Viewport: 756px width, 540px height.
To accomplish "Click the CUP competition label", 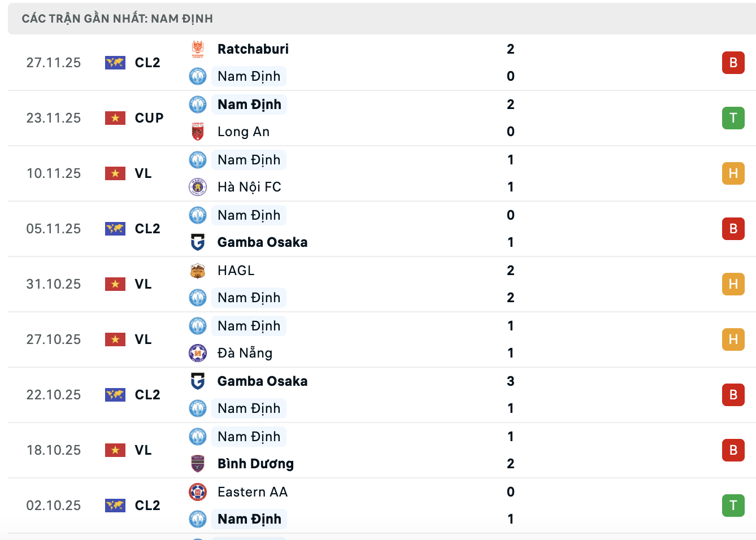I will click(x=149, y=118).
